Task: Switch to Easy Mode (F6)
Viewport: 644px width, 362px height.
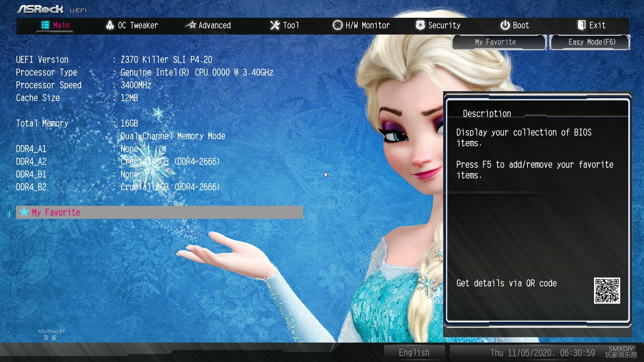Action: (x=590, y=42)
